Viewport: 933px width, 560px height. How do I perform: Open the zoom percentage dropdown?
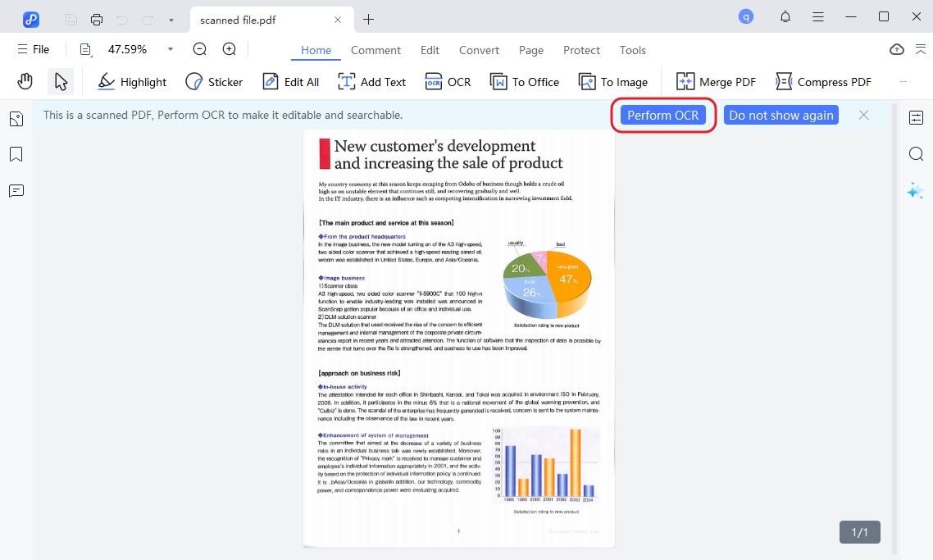point(169,48)
